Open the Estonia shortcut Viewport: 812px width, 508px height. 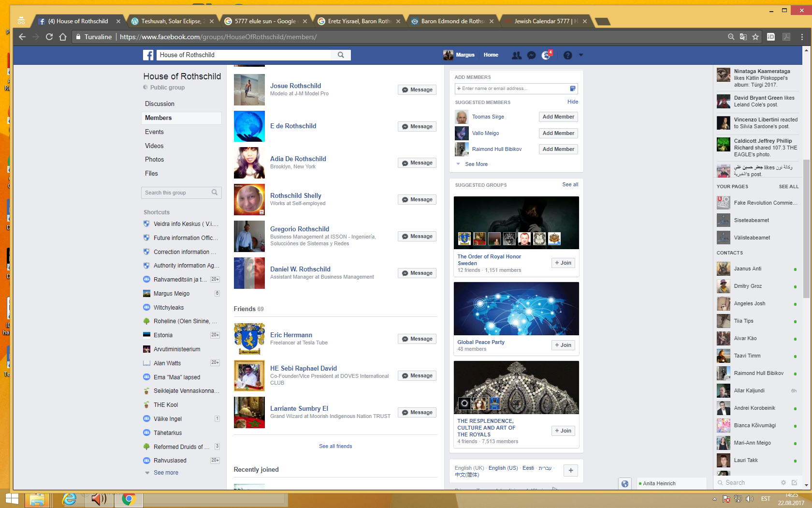163,335
